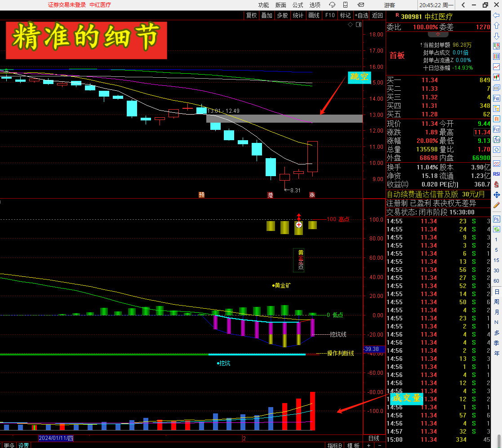
Task: Click the 证券交易未登录 login text
Action: pos(67,5)
